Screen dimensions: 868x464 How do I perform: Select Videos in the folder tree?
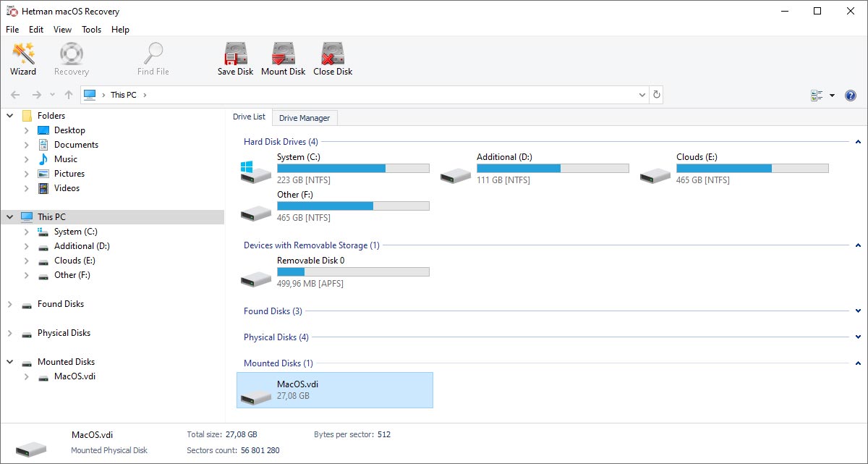(67, 188)
